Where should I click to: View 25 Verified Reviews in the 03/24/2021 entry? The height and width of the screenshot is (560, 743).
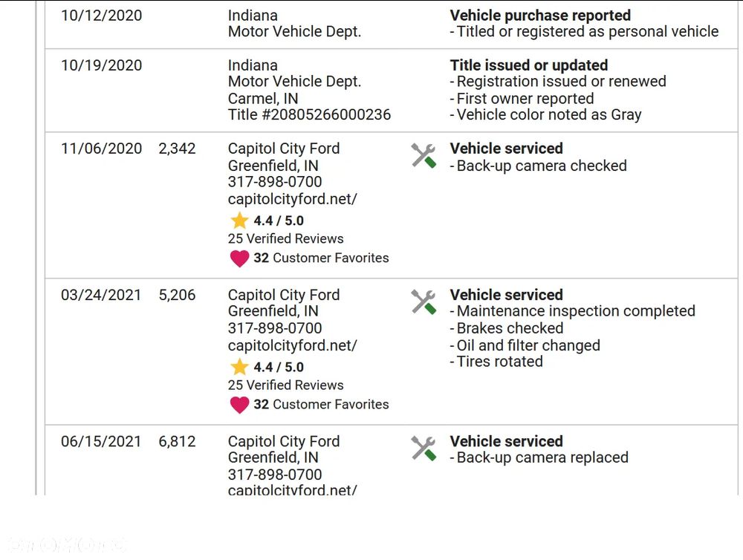point(285,385)
